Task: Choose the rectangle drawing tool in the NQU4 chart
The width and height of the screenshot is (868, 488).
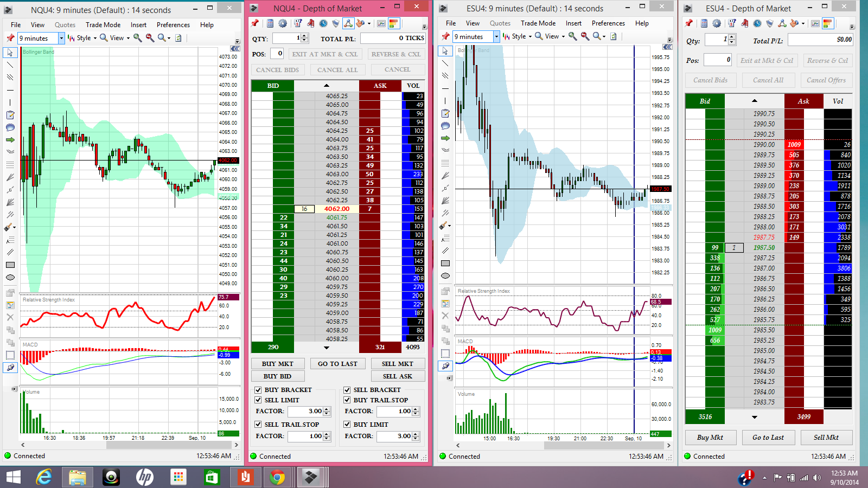Action: tap(10, 265)
